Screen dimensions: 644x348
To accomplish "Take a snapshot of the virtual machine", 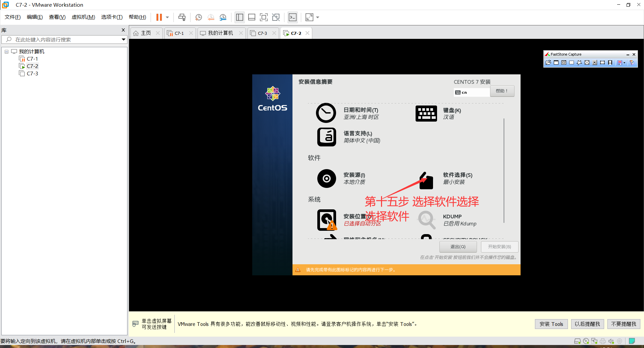I will click(199, 17).
